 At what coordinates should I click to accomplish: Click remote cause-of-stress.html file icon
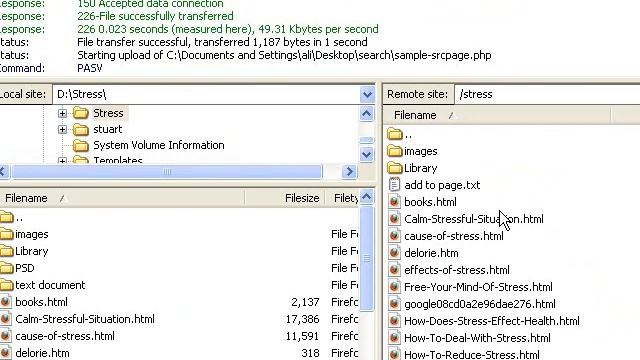[394, 236]
